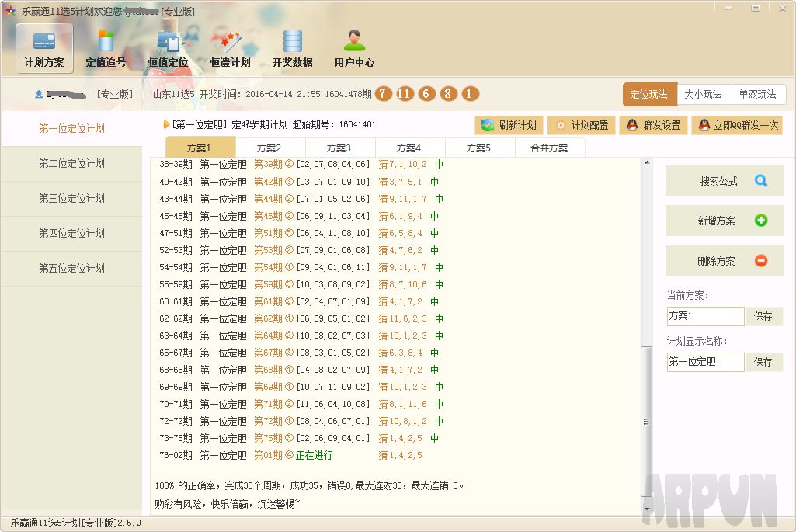Screen dimensions: 796x532
Task: Switch to 定位玩法 play mode
Action: tap(649, 94)
